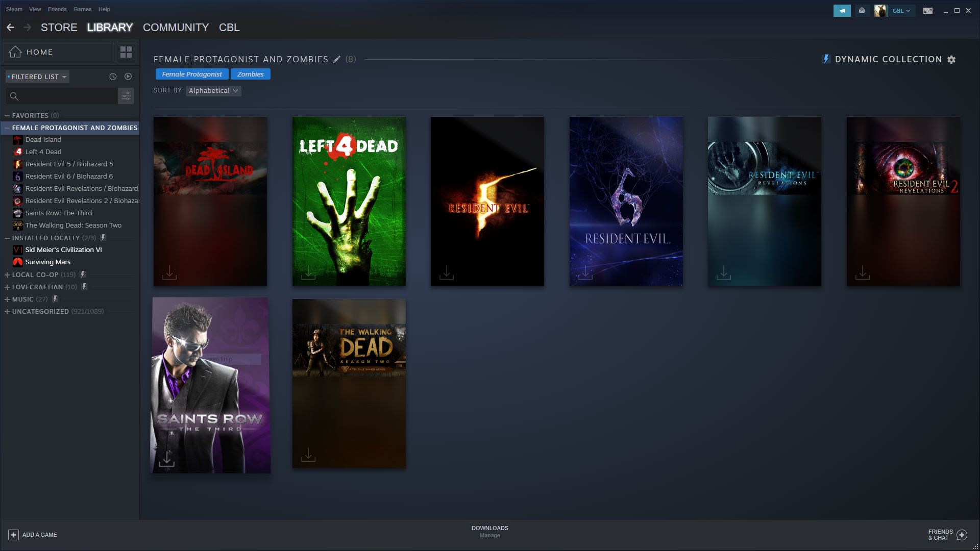Click the grid collections view icon
The width and height of the screenshot is (980, 551).
pyautogui.click(x=126, y=52)
